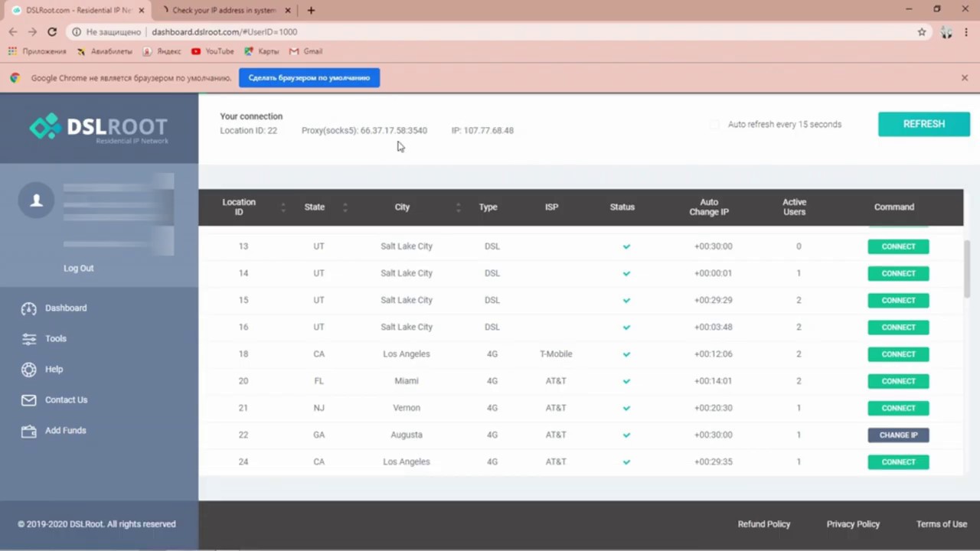Click the browser address bar URL

pos(224,32)
